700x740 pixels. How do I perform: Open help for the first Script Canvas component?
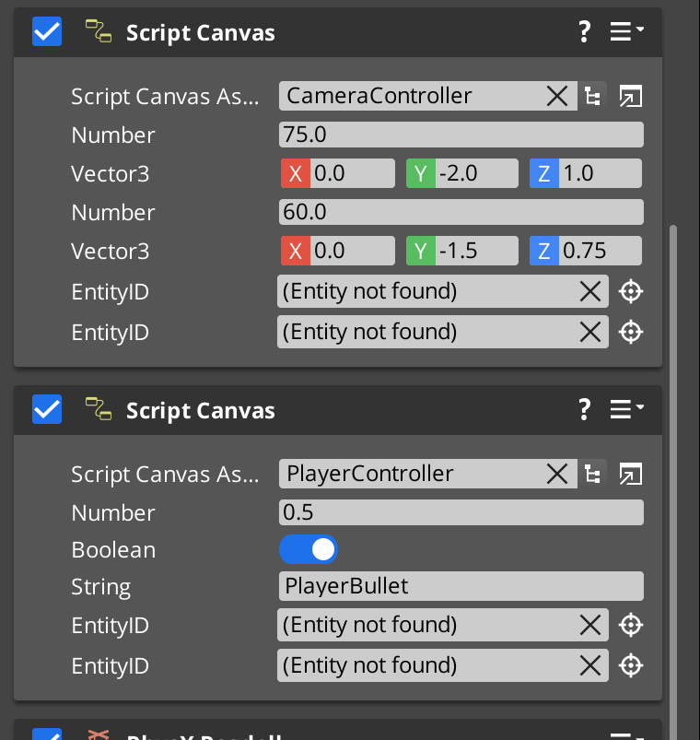[x=584, y=30]
